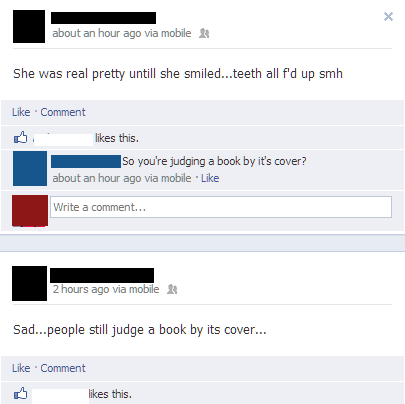Screen dimensions: 405x404
Task: Click the X to hide the first post
Action: [388, 16]
